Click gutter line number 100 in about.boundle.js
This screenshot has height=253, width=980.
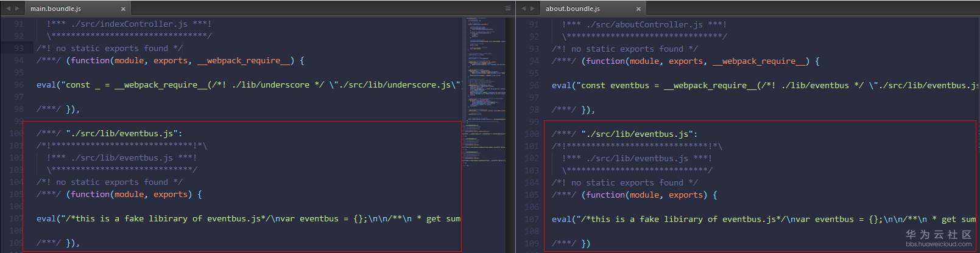click(x=532, y=134)
